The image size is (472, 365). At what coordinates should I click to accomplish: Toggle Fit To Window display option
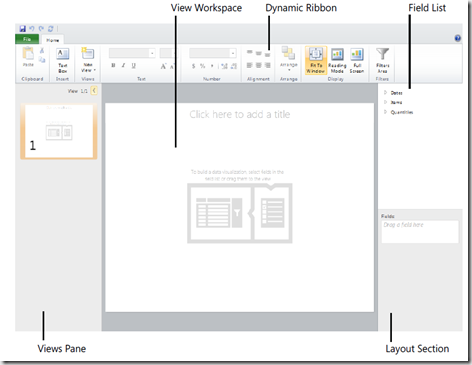pyautogui.click(x=316, y=60)
